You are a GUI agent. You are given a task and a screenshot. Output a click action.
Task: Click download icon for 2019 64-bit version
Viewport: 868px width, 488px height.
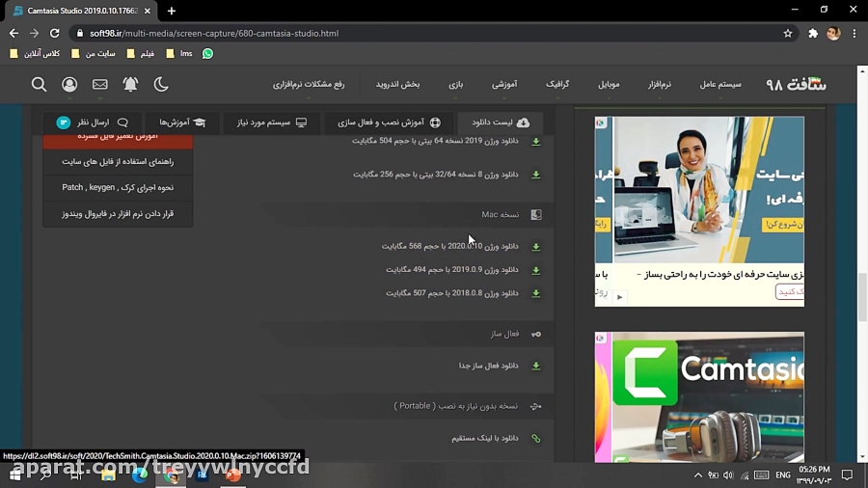tap(536, 142)
